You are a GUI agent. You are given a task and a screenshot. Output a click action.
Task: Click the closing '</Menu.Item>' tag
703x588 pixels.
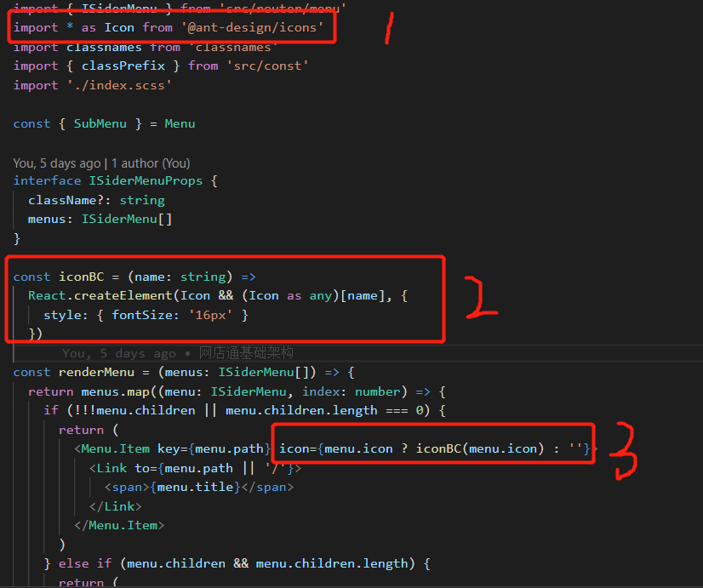119,525
